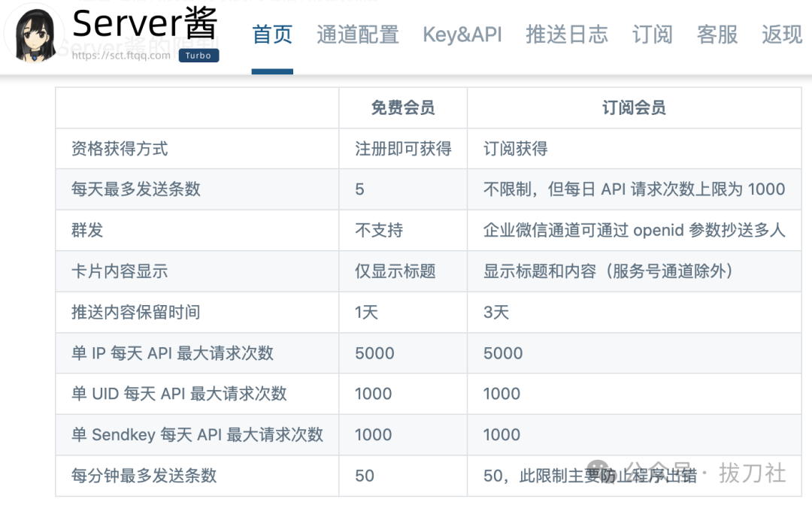Click the value 5 for free daily sends
Screen dimensions: 812x505
[x=359, y=189]
